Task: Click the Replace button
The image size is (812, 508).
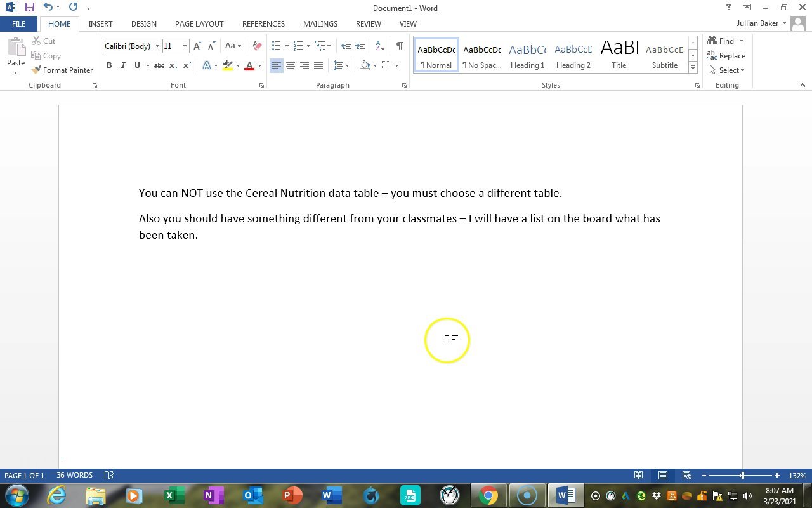Action: tap(726, 56)
